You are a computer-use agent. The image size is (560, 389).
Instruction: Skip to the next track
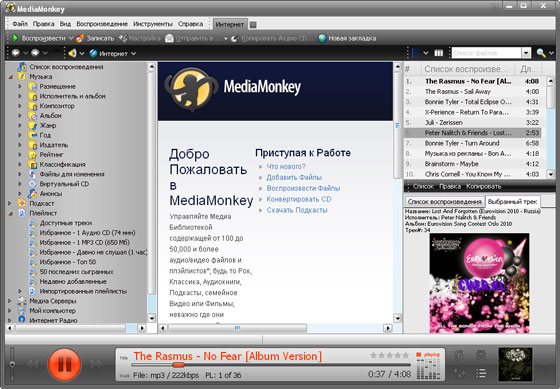(97, 365)
